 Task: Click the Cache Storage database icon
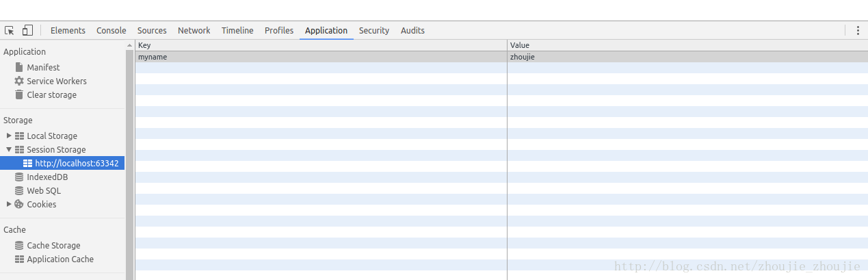19,245
